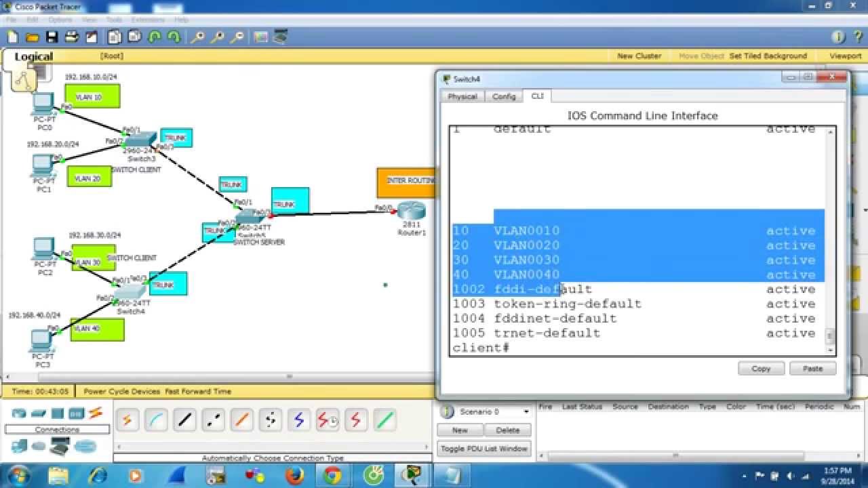The height and width of the screenshot is (488, 868).
Task: Select the green octal cable
Action: (x=385, y=420)
